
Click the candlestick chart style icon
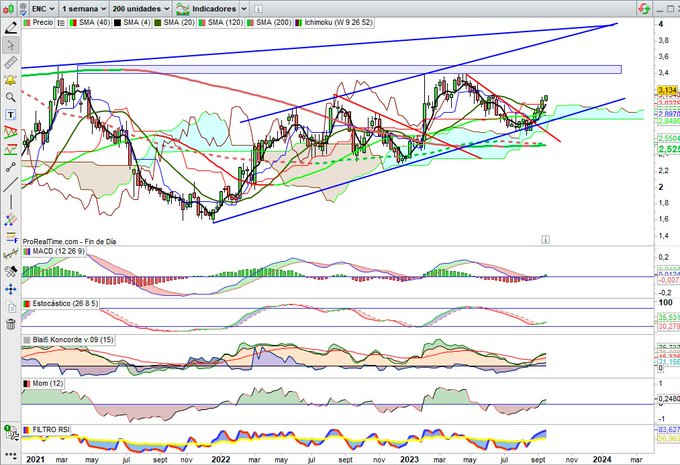tap(7, 9)
